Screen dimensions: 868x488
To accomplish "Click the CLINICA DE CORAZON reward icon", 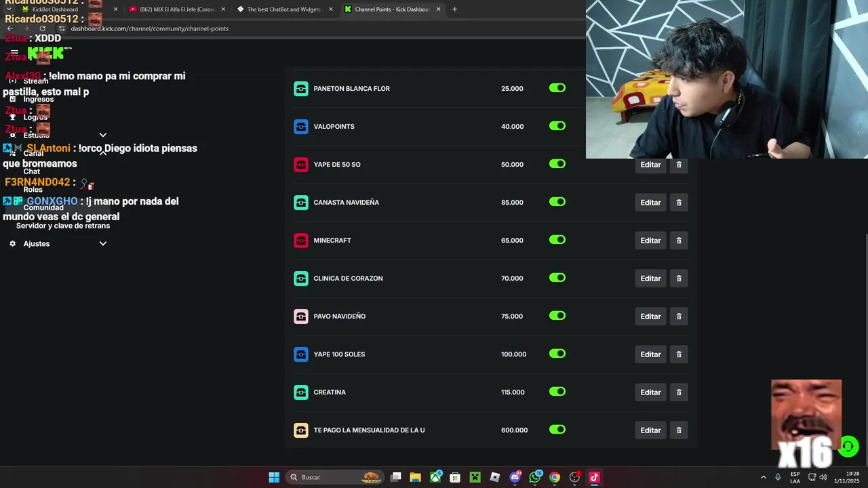I will (301, 279).
